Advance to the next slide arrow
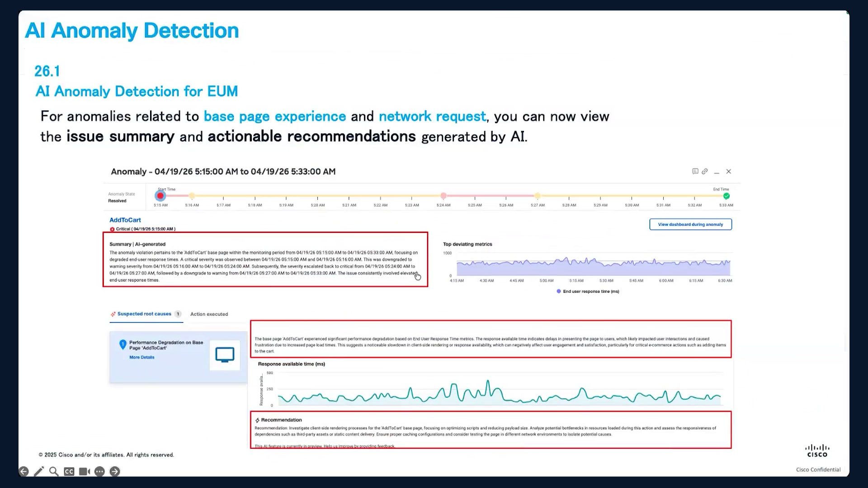The height and width of the screenshot is (488, 868). (115, 471)
